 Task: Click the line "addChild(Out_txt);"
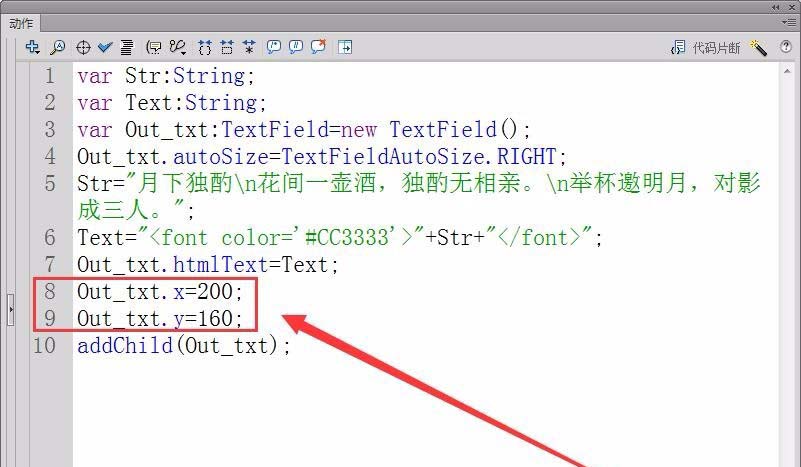click(184, 346)
